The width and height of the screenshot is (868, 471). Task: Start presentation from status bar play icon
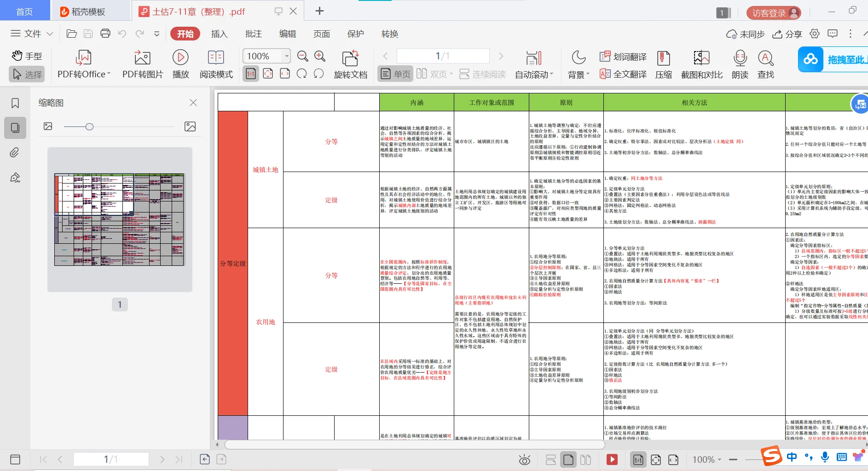click(612, 460)
